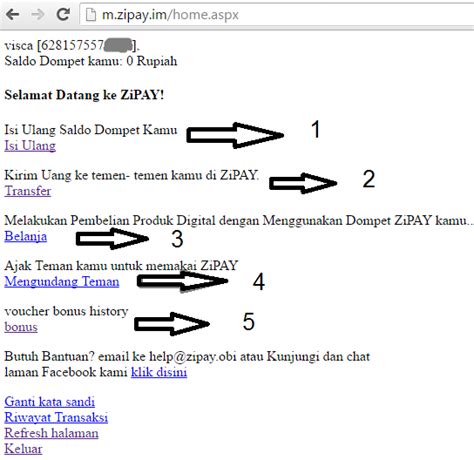Click the Kirim Uang ke temen-temen text
Image resolution: width=474 pixels, height=460 pixels.
coord(132,175)
